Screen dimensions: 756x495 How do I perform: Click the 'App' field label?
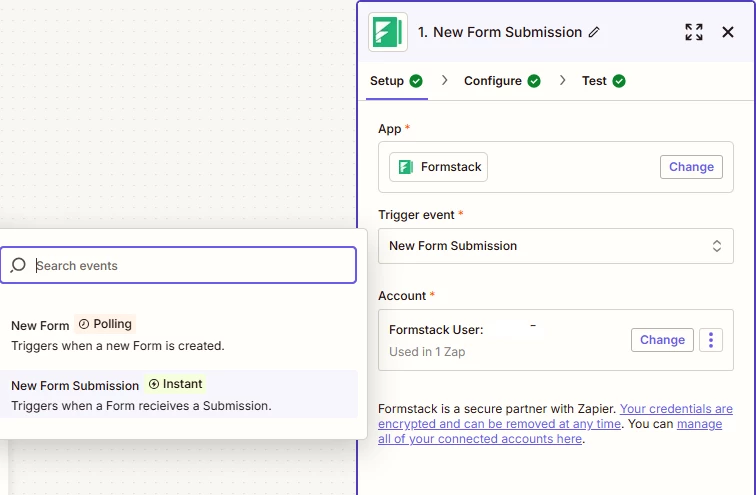pyautogui.click(x=390, y=129)
